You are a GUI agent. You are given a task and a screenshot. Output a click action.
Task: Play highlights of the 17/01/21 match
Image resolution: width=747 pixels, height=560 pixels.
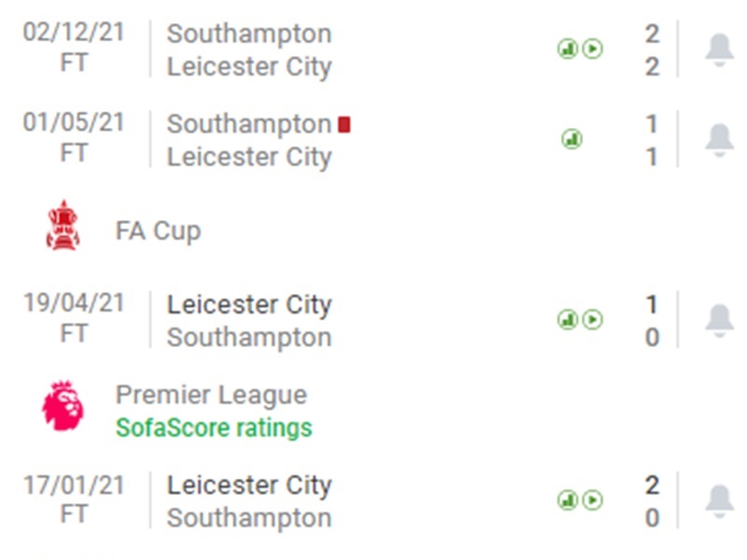click(589, 501)
